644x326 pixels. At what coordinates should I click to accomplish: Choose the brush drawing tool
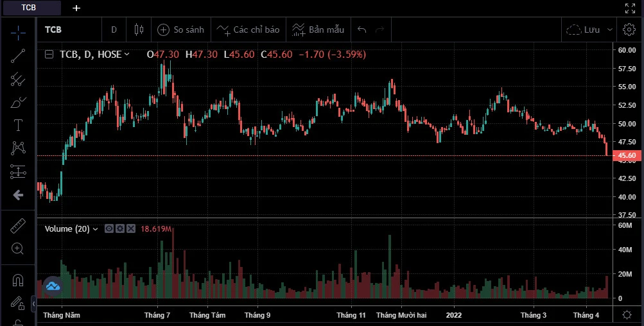18,103
